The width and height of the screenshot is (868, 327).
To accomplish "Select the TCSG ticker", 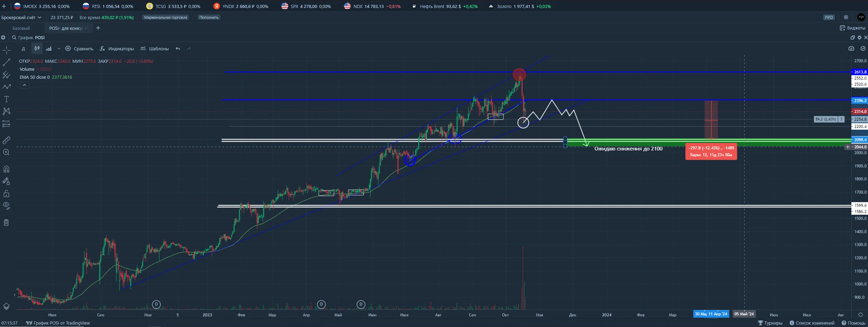I will click(173, 6).
